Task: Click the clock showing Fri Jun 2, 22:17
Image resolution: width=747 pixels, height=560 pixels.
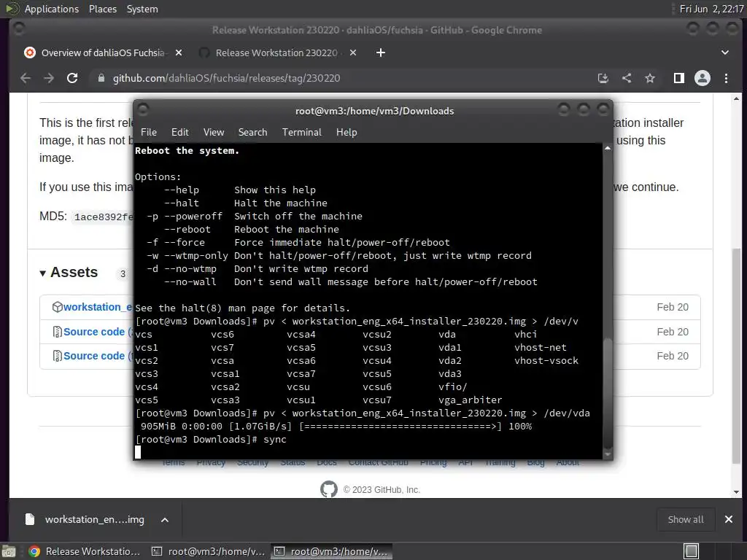Action: [711, 9]
